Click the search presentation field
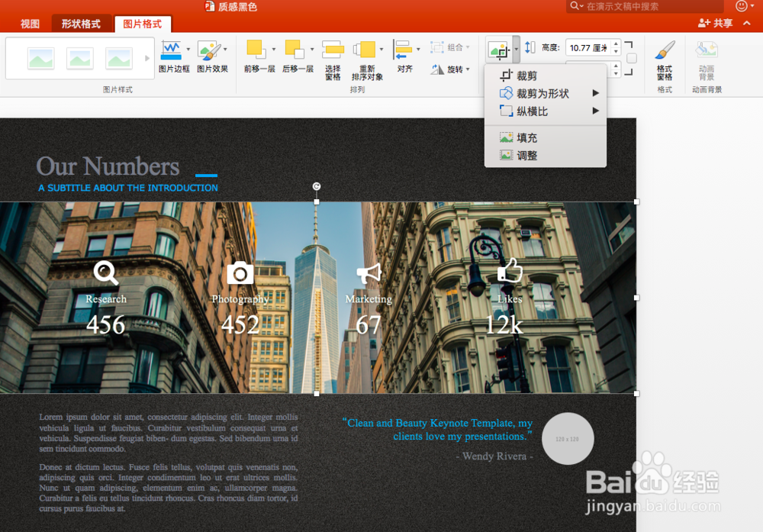Screen dimensions: 763x532 point(644,6)
